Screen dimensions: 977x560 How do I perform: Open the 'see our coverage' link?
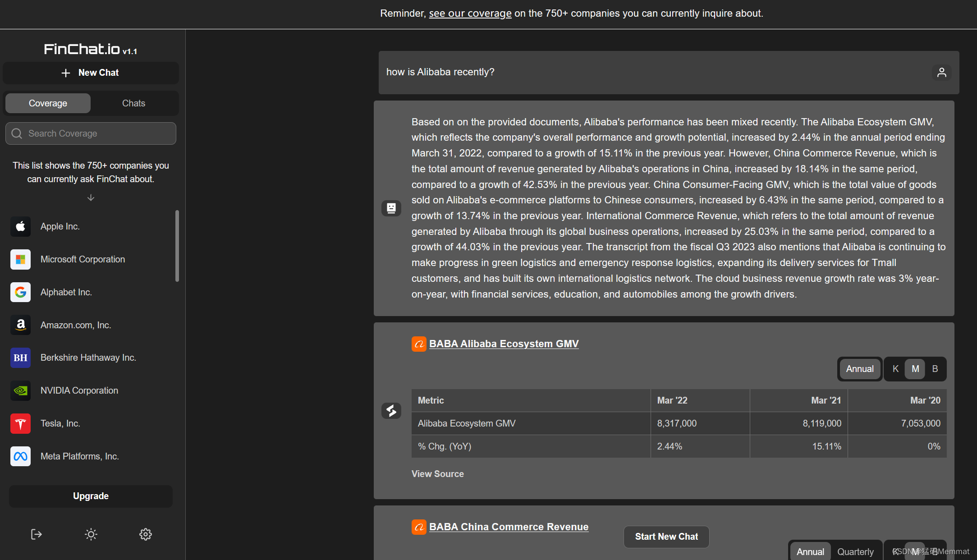470,14
